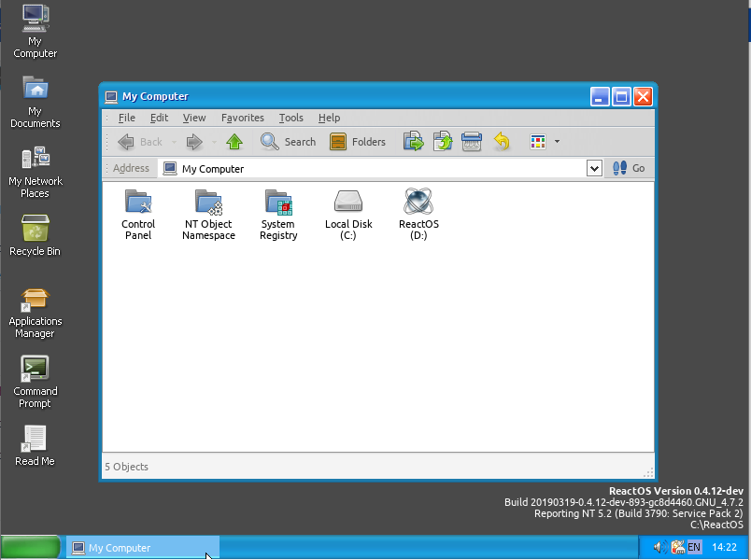The width and height of the screenshot is (751, 560).
Task: Click the '5 Objects' status bar text
Action: click(126, 467)
